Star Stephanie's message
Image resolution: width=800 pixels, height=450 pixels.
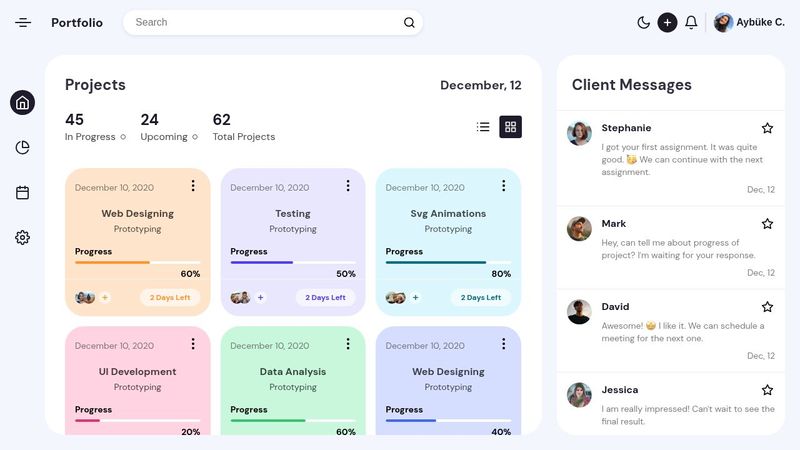pos(767,128)
